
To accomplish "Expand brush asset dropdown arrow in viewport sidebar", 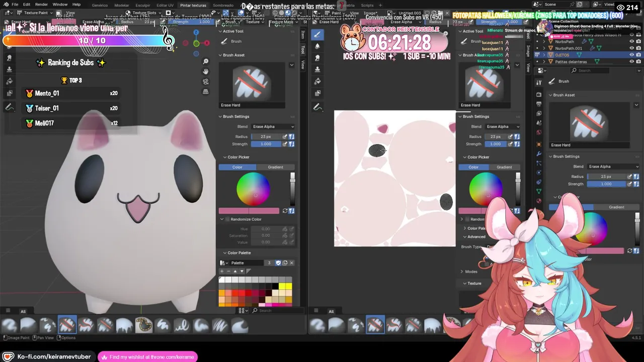I will [291, 65].
